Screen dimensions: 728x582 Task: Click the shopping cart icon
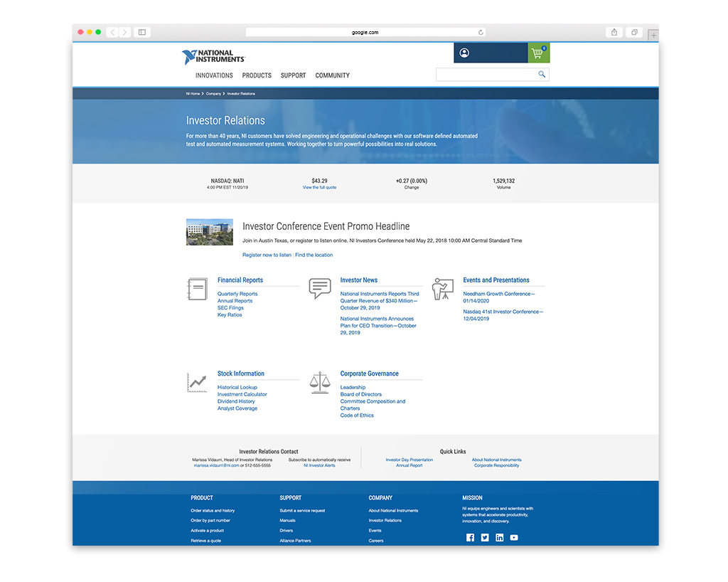pyautogui.click(x=538, y=53)
